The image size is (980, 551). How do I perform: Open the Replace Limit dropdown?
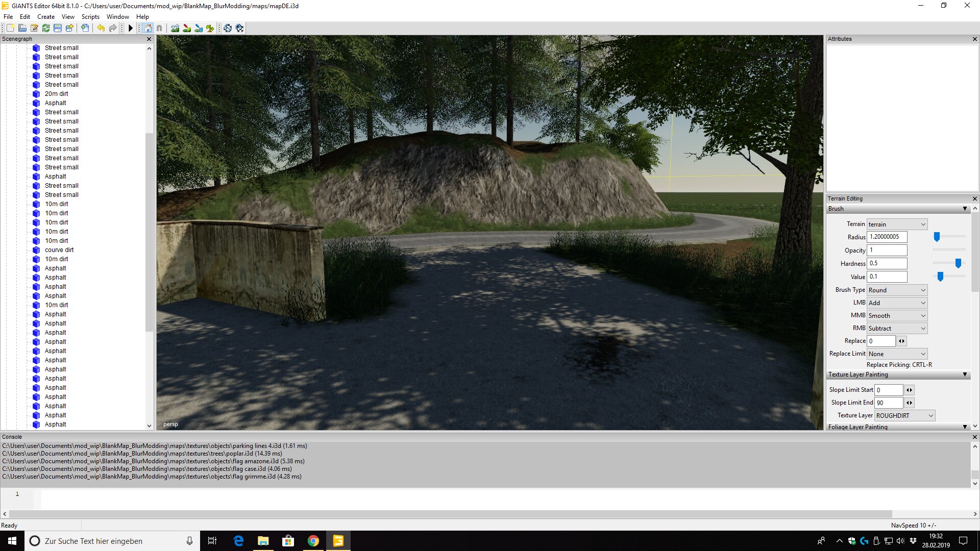coord(897,354)
